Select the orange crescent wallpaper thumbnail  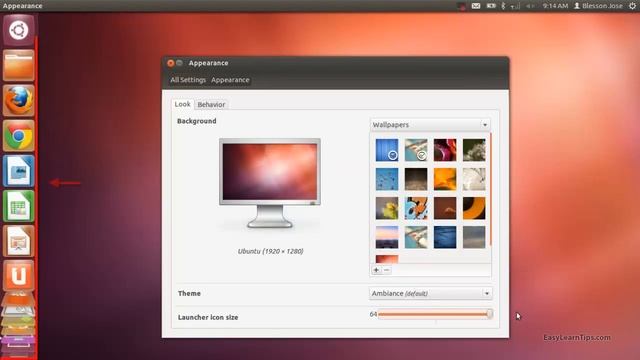coord(474,208)
